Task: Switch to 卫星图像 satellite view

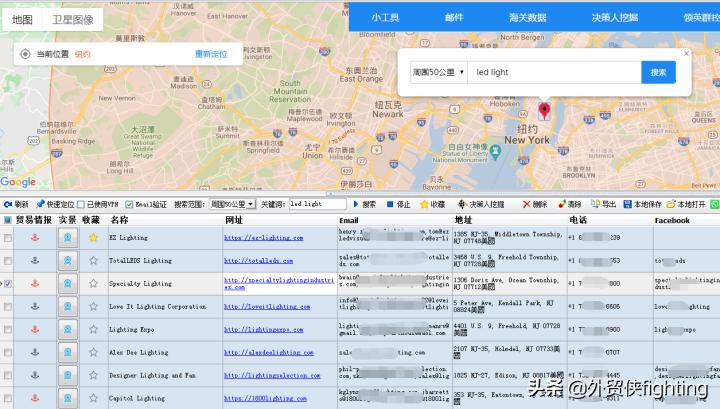Action: coord(73,19)
